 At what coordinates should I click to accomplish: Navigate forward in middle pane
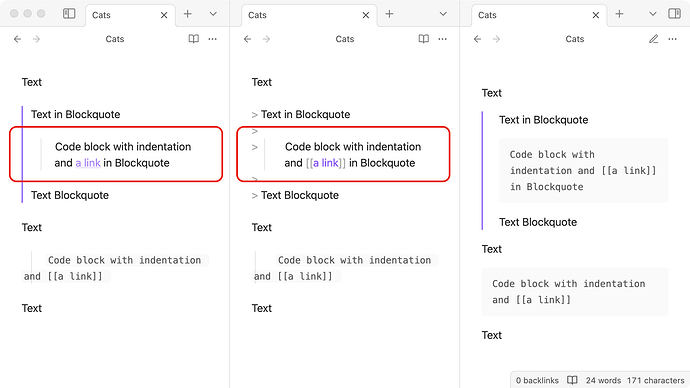tap(267, 39)
